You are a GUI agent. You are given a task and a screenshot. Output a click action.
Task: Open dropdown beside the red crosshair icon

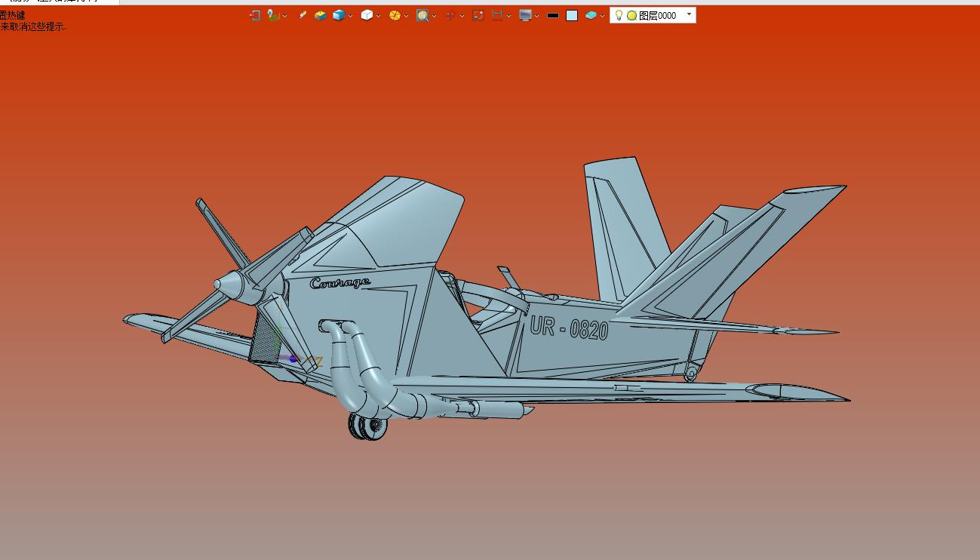(x=462, y=16)
